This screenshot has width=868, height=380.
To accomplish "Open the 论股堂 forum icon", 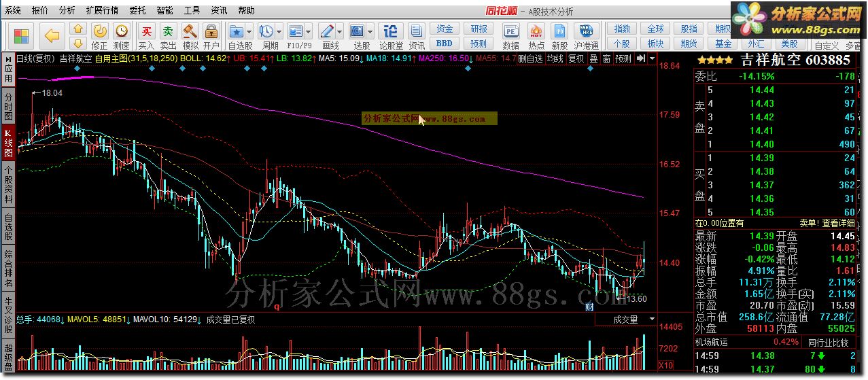I will 391,32.
